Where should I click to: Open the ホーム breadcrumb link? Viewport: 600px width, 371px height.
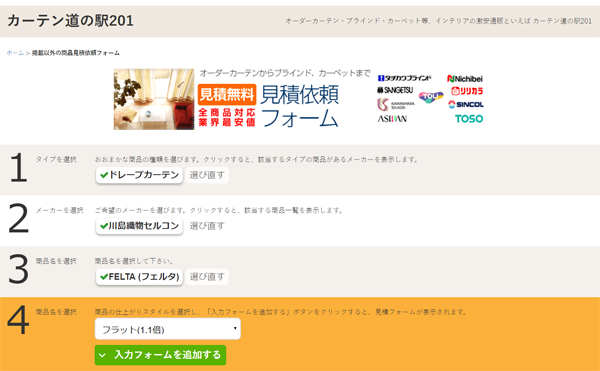point(15,53)
